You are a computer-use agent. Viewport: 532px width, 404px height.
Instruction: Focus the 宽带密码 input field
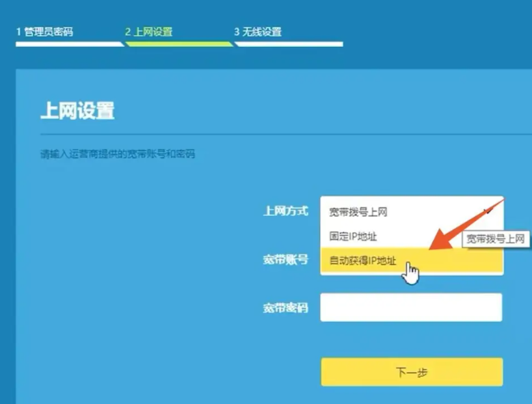pyautogui.click(x=411, y=307)
